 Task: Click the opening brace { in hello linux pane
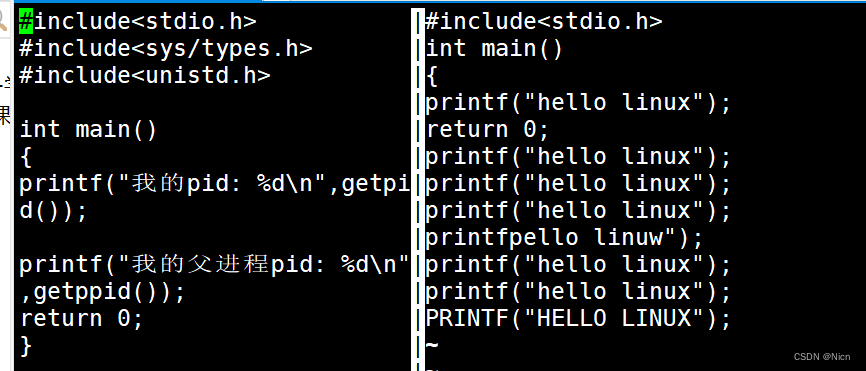tap(432, 76)
